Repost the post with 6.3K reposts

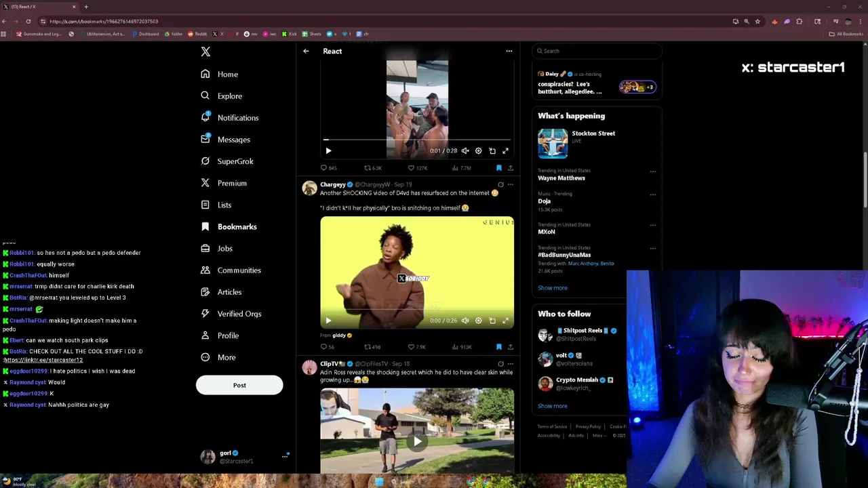373,168
